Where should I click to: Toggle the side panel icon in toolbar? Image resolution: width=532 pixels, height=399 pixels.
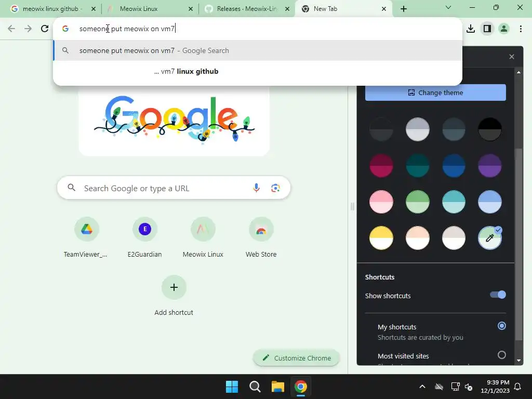point(487,29)
